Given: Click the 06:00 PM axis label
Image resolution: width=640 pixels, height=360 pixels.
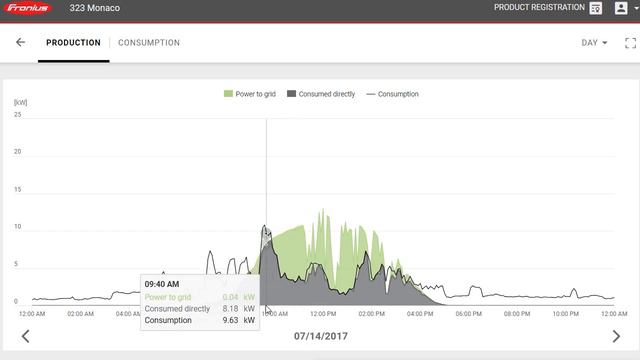Looking at the screenshot, I should coord(469,314).
